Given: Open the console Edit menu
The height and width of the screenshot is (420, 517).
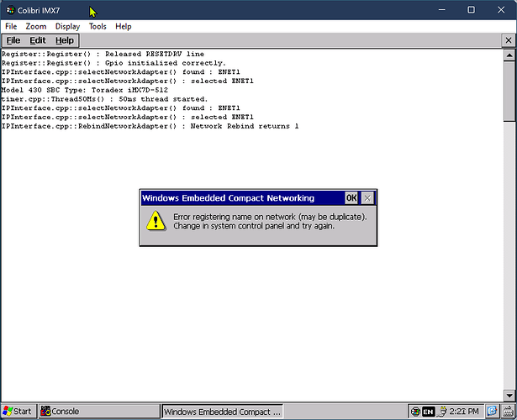Looking at the screenshot, I should (x=38, y=40).
